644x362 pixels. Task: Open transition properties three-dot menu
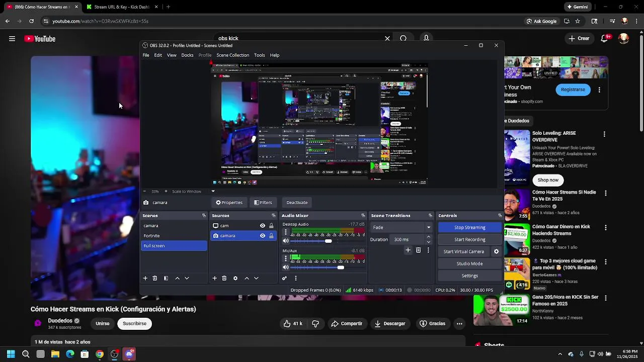click(x=428, y=250)
